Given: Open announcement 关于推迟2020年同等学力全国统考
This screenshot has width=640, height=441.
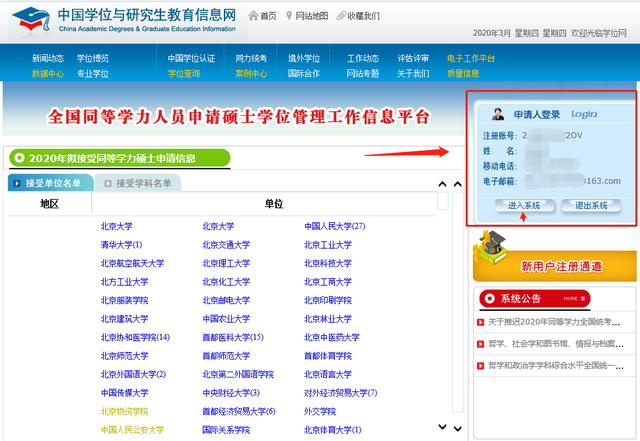Looking at the screenshot, I should click(554, 322).
